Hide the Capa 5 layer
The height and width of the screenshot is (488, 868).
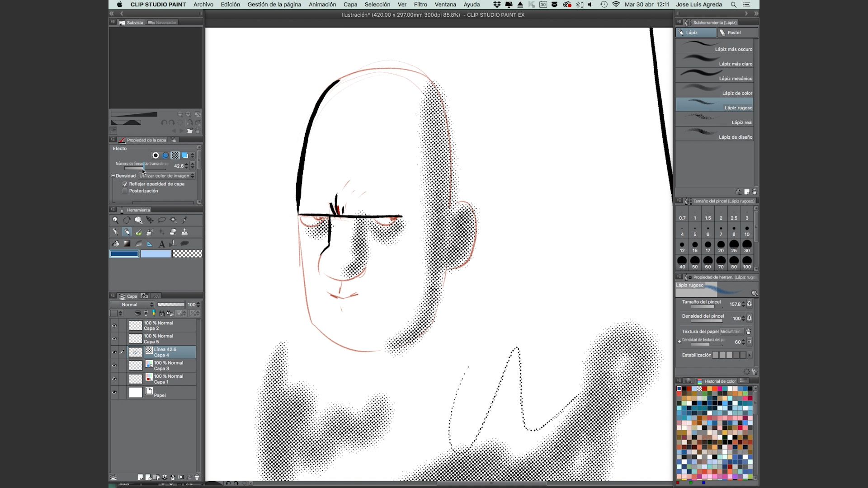pyautogui.click(x=114, y=338)
